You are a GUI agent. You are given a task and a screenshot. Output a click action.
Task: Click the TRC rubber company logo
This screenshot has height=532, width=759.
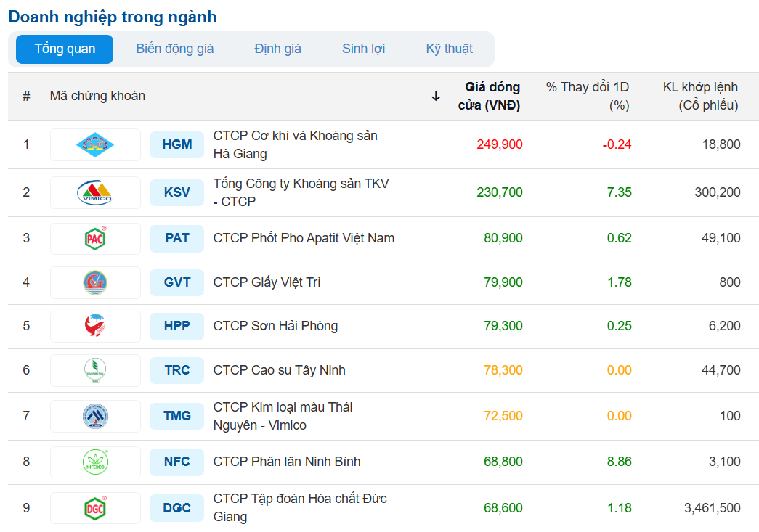tap(95, 370)
